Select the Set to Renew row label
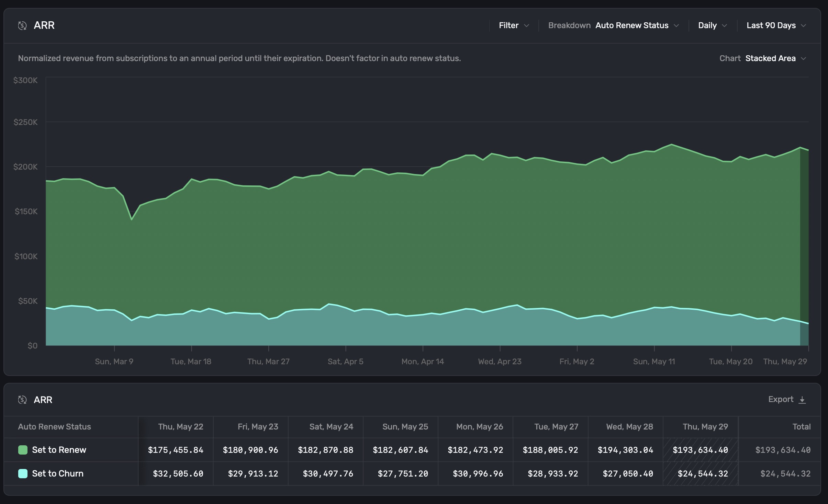The width and height of the screenshot is (828, 504). (x=59, y=450)
